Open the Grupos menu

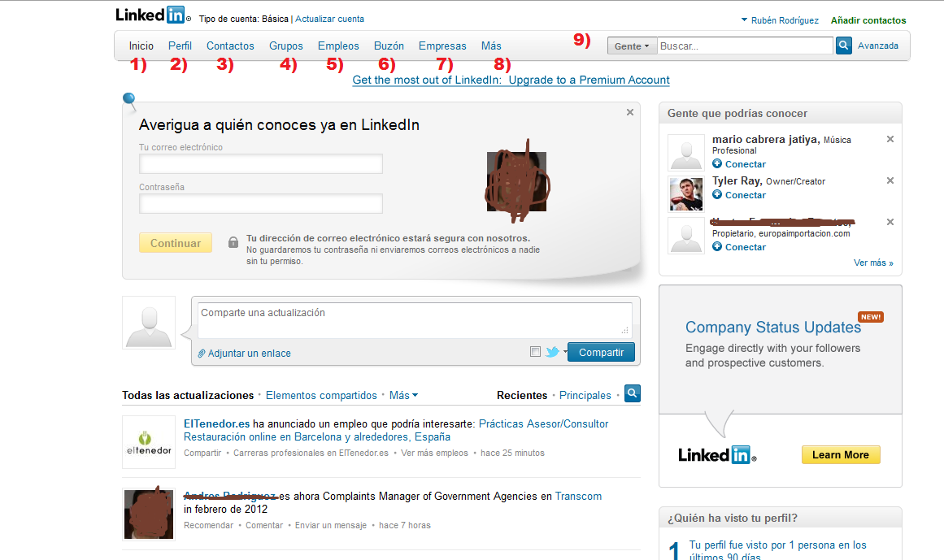[x=286, y=46]
